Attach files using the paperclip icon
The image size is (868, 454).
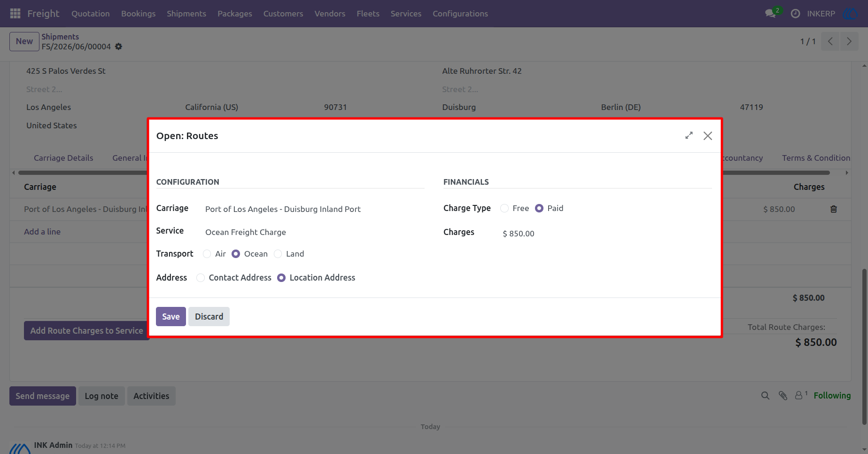[x=783, y=396]
